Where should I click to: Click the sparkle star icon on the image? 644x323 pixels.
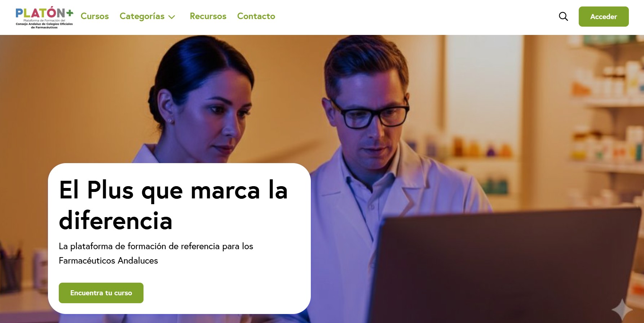click(622, 309)
